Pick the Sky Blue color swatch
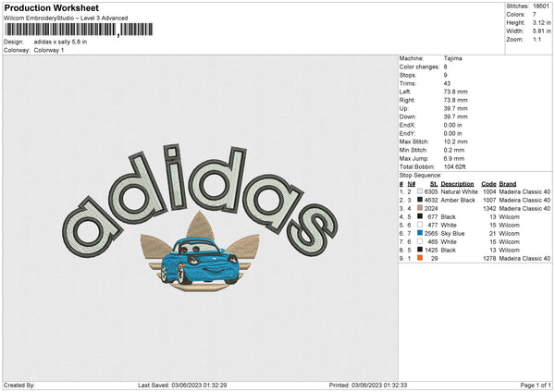Screen dimensions: 555x392 click(x=420, y=233)
